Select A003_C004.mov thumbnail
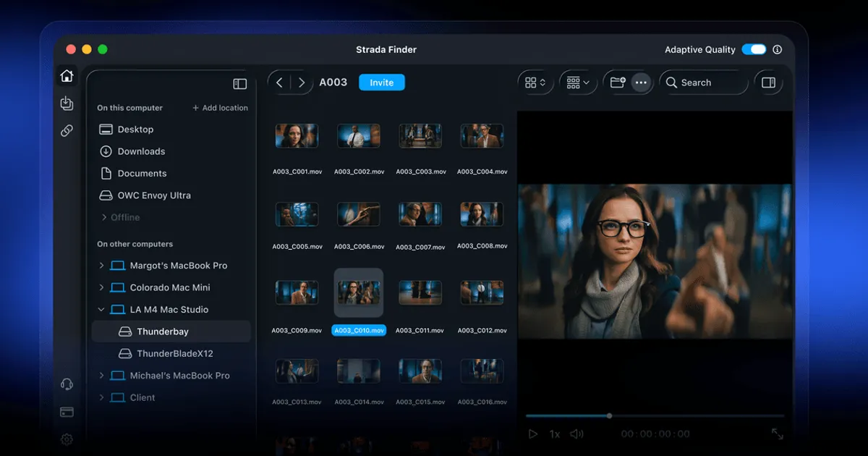 (x=482, y=135)
